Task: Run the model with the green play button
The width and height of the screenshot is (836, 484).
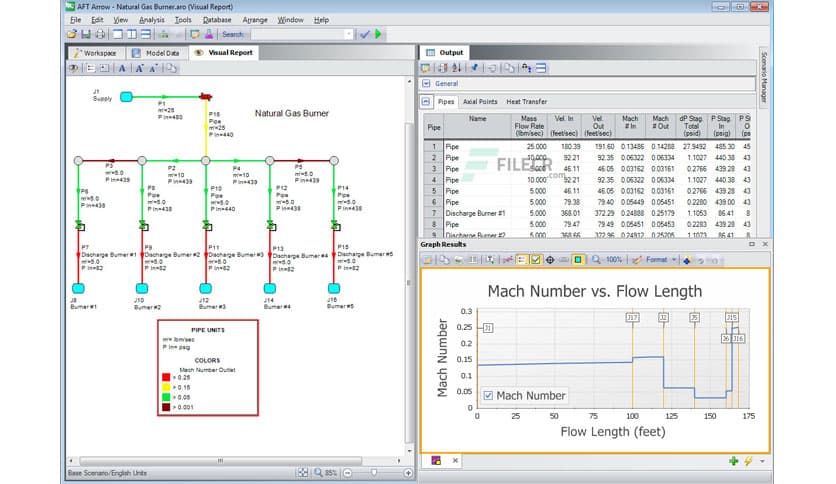Action: click(379, 34)
